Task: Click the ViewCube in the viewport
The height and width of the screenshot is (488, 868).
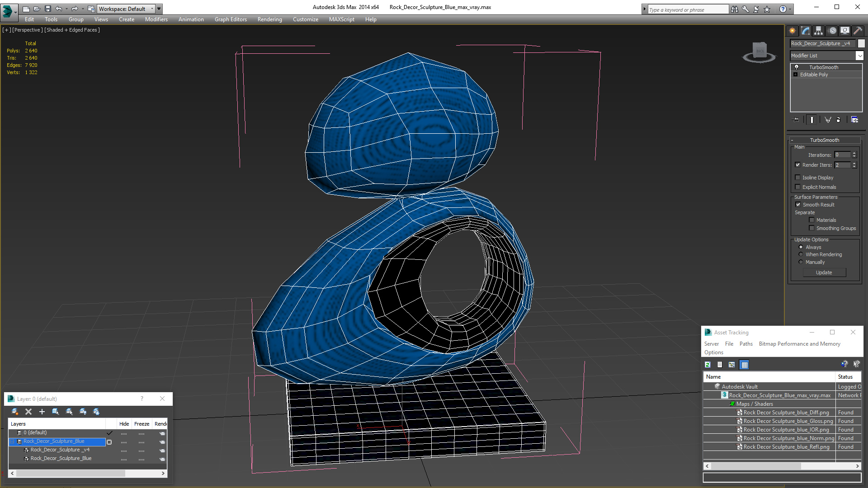Action: tap(759, 52)
